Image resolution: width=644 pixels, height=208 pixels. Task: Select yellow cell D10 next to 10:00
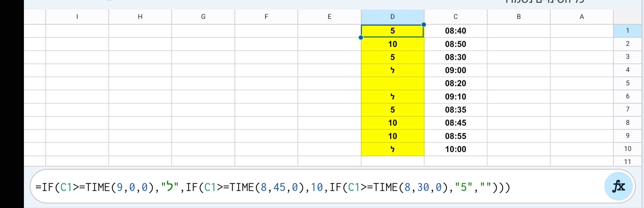[x=393, y=149]
